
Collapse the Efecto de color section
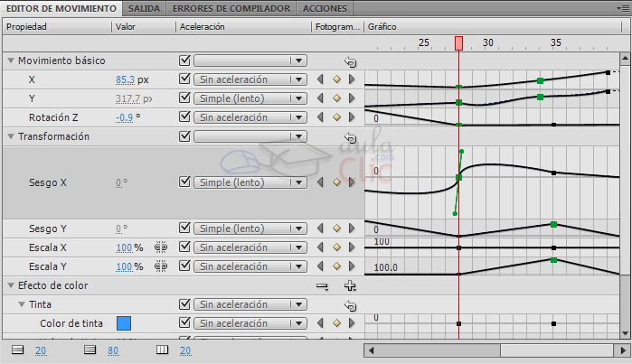11,285
